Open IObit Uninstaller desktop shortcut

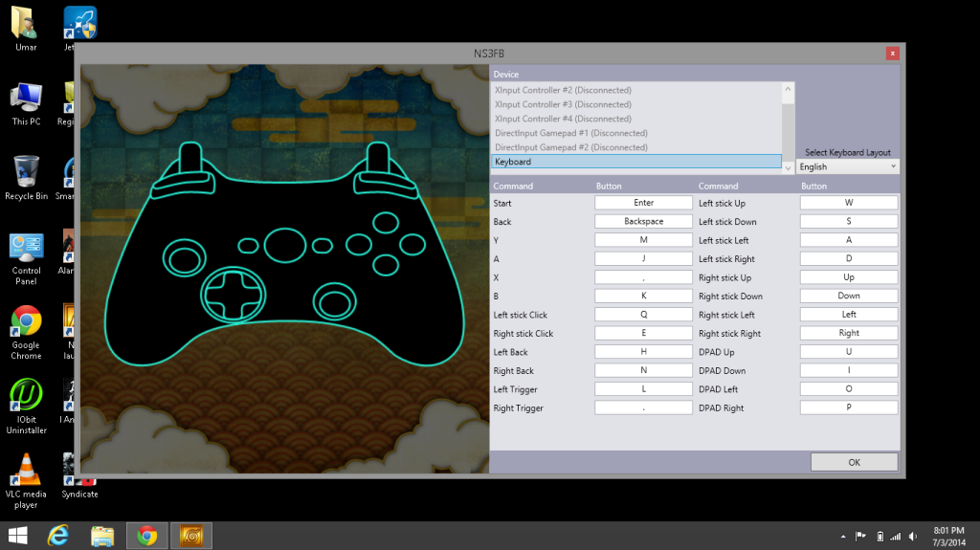click(26, 407)
